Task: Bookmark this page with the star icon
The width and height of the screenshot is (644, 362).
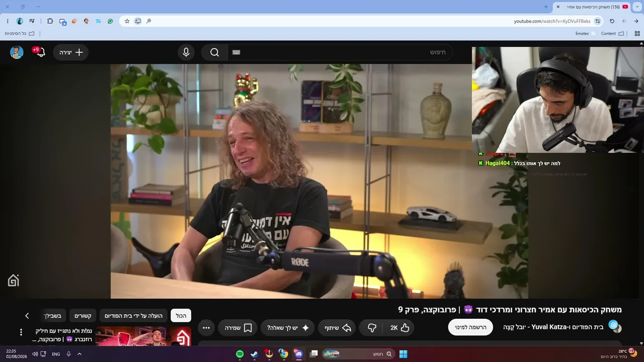Action: point(127,21)
